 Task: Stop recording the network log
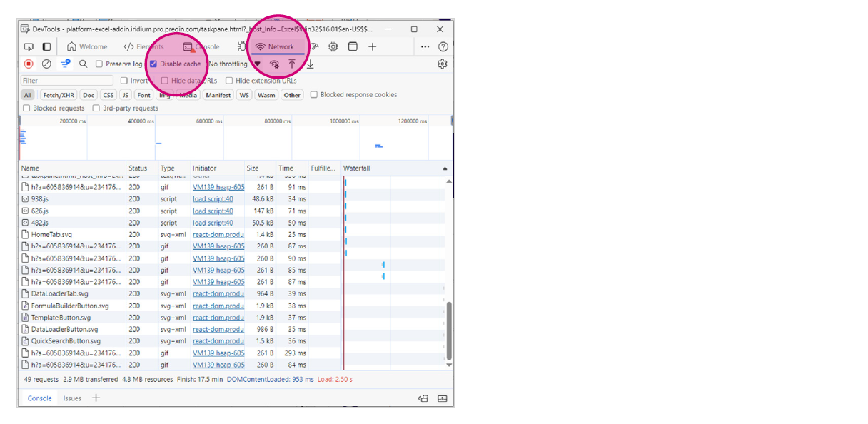coord(29,64)
